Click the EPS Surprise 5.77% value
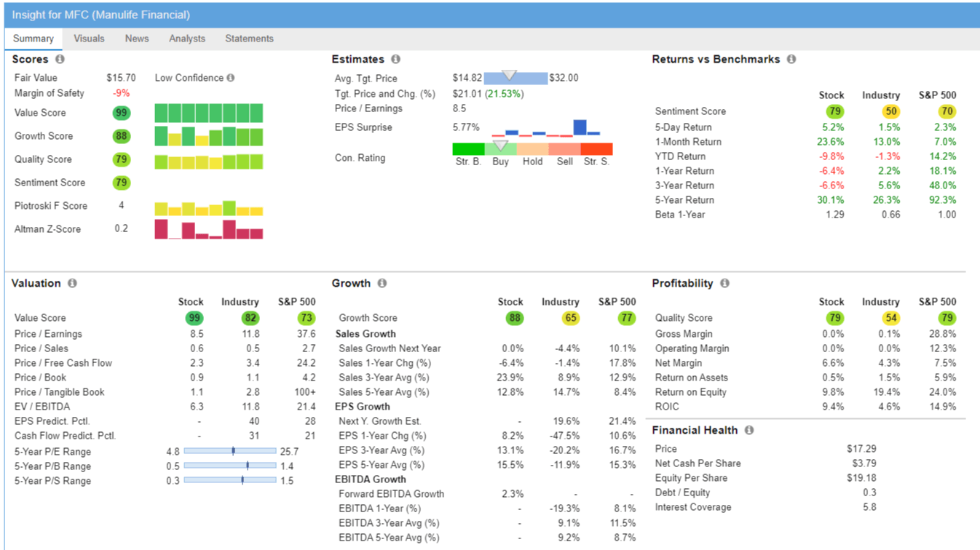980x550 pixels. (466, 127)
